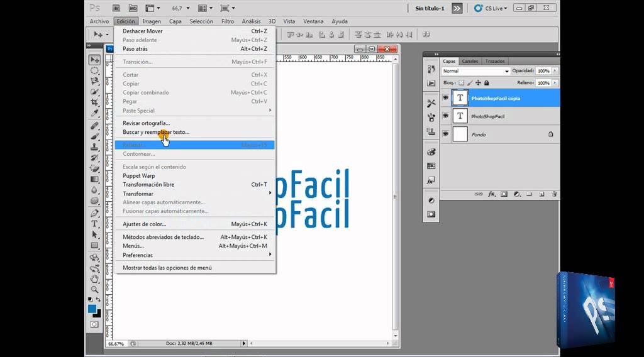Expand workspace switcher double-arrow button
The width and height of the screenshot is (644, 357).
point(457,8)
